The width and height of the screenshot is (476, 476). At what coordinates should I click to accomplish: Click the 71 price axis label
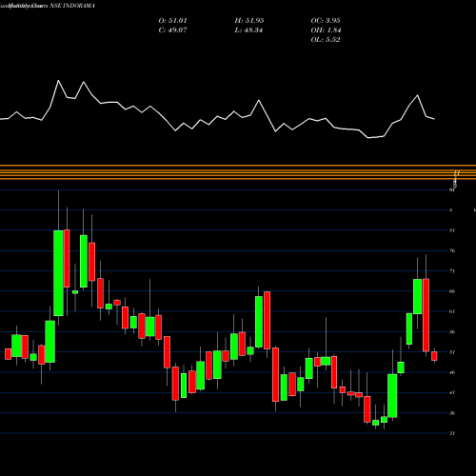(452, 271)
